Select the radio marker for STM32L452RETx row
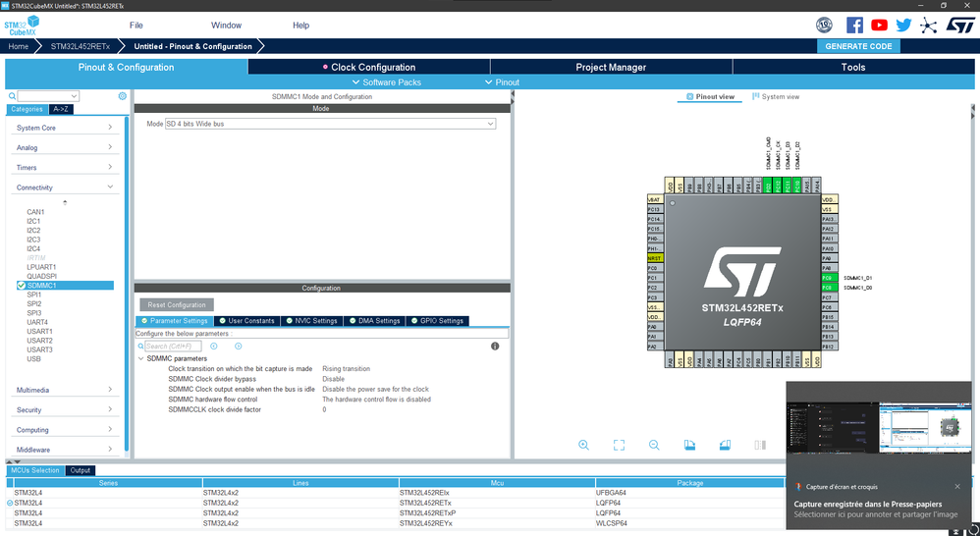 10,503
